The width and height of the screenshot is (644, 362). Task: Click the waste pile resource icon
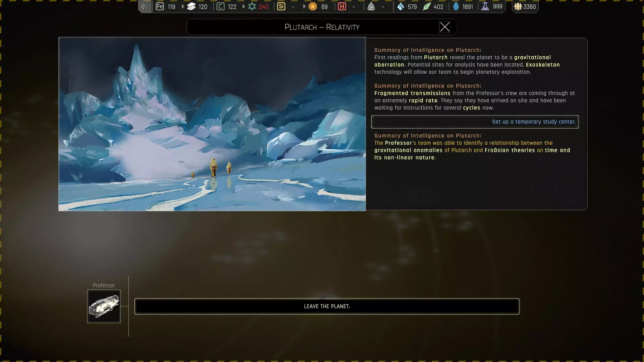pos(371,6)
